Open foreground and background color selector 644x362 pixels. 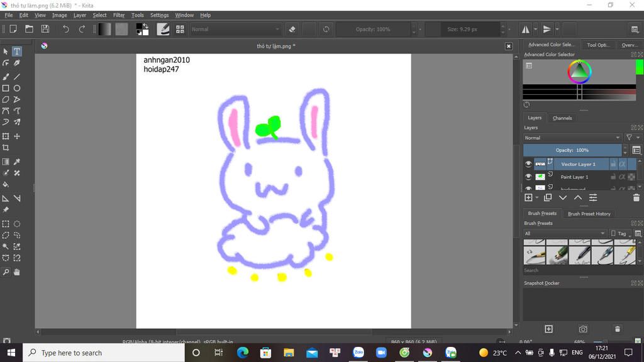[x=142, y=29]
